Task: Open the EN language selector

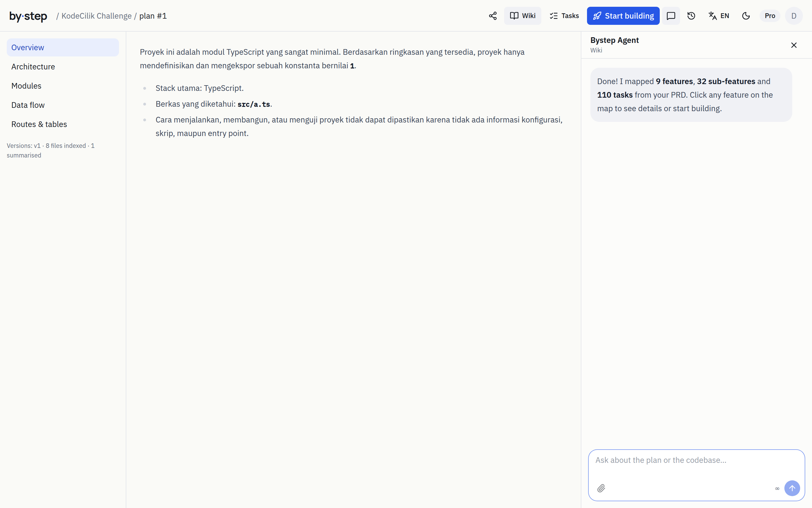Action: pos(719,16)
